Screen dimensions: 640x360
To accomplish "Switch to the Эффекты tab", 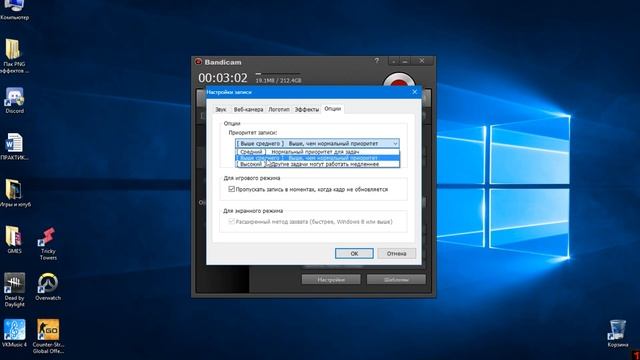I will pyautogui.click(x=307, y=109).
